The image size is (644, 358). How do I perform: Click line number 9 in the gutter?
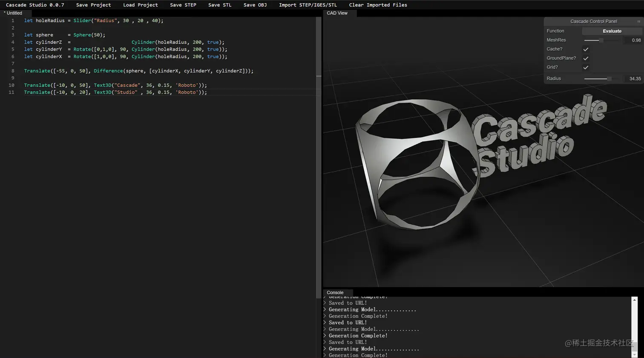pyautogui.click(x=13, y=78)
